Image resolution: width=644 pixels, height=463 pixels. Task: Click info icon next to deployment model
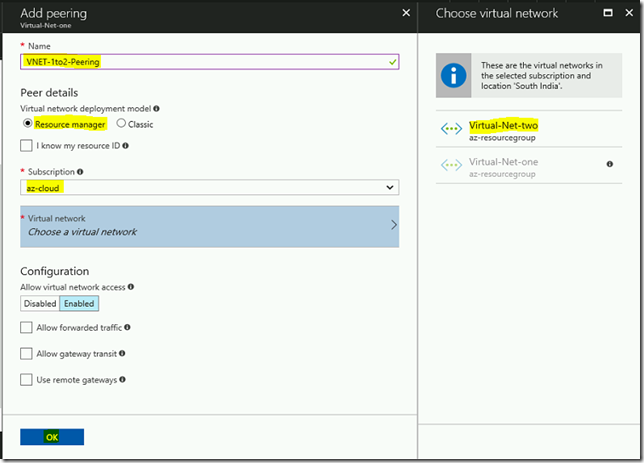click(x=156, y=108)
